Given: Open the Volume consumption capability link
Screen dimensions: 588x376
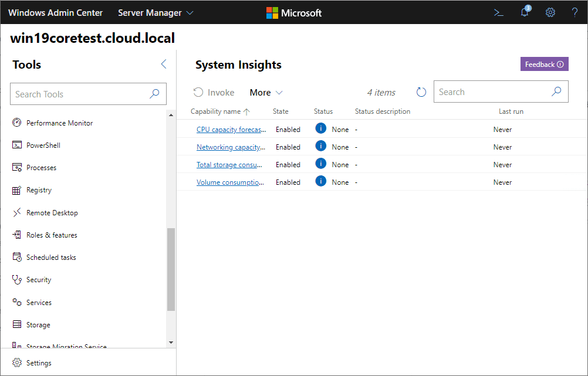Looking at the screenshot, I should 231,182.
